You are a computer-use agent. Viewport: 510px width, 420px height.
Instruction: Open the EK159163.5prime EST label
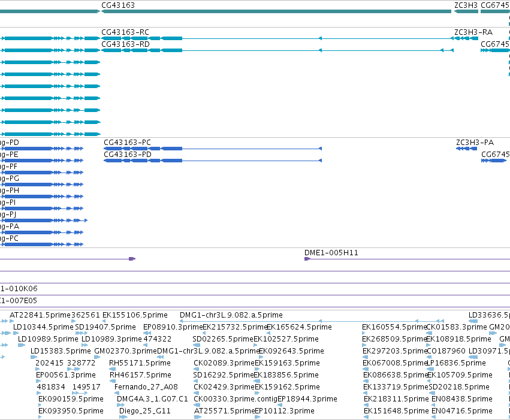(x=287, y=363)
